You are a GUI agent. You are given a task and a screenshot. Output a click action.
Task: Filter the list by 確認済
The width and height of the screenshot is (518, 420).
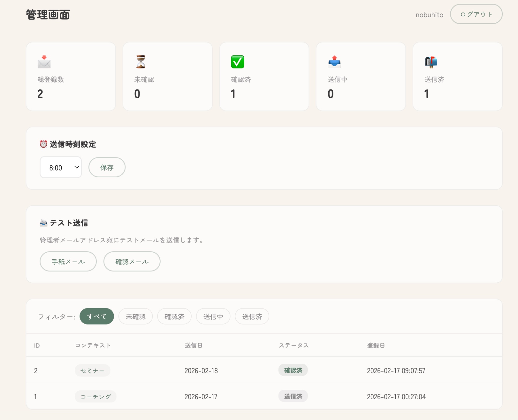tap(174, 317)
